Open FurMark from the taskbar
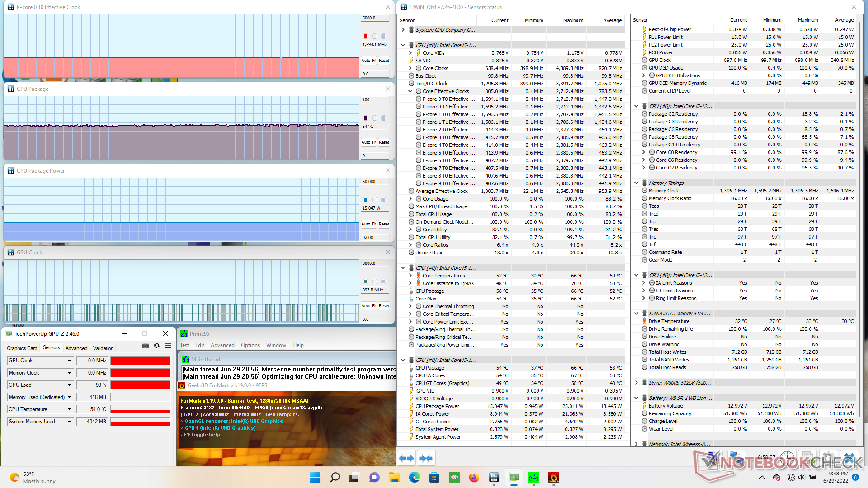The height and width of the screenshot is (488, 868). point(553,477)
